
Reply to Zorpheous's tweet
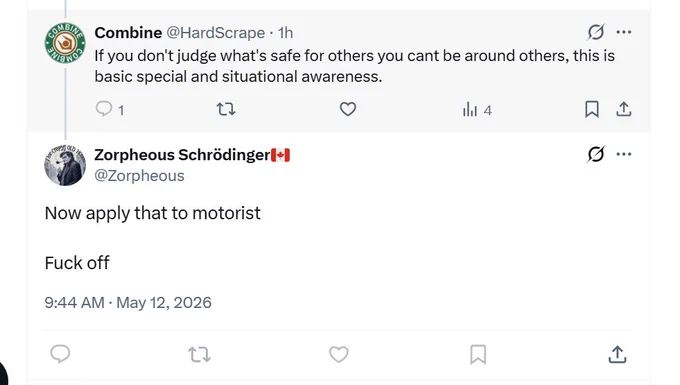pyautogui.click(x=60, y=354)
